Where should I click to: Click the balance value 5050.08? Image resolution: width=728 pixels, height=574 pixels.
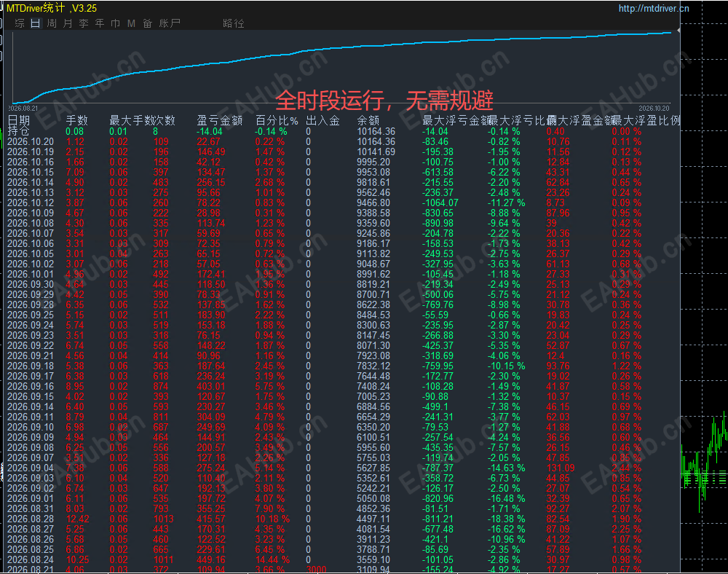(x=373, y=498)
